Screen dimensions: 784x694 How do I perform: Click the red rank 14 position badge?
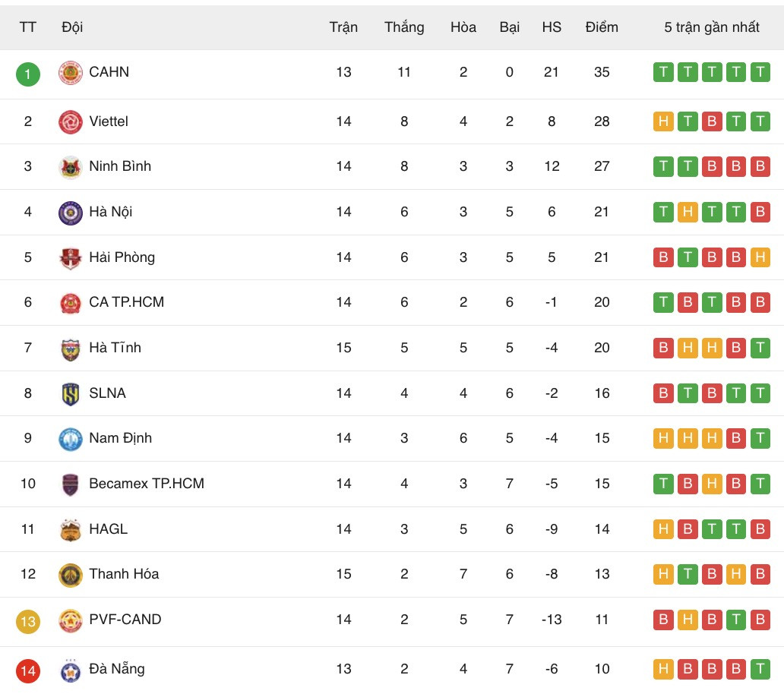click(28, 670)
